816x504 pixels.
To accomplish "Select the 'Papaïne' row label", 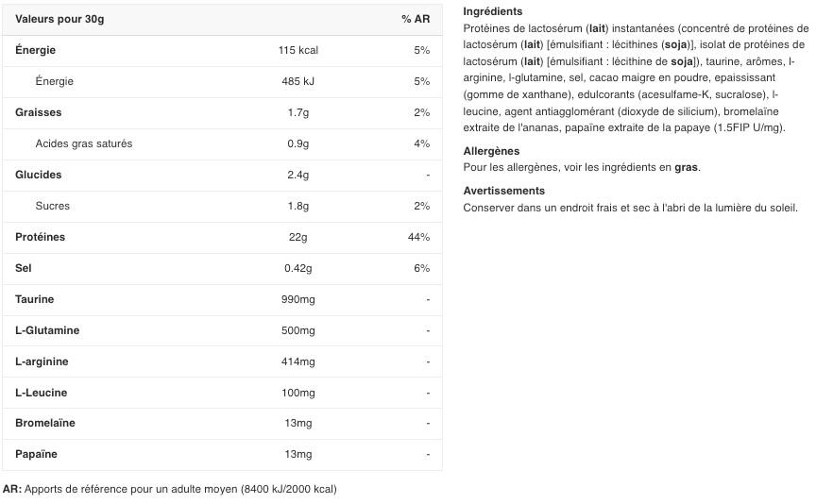I will point(37,454).
